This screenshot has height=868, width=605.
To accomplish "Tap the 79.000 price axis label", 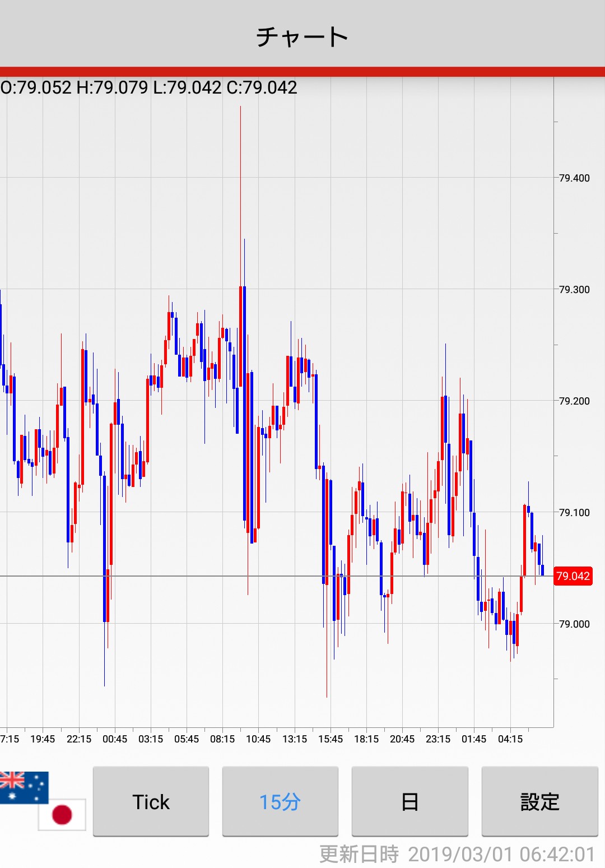I will click(574, 624).
